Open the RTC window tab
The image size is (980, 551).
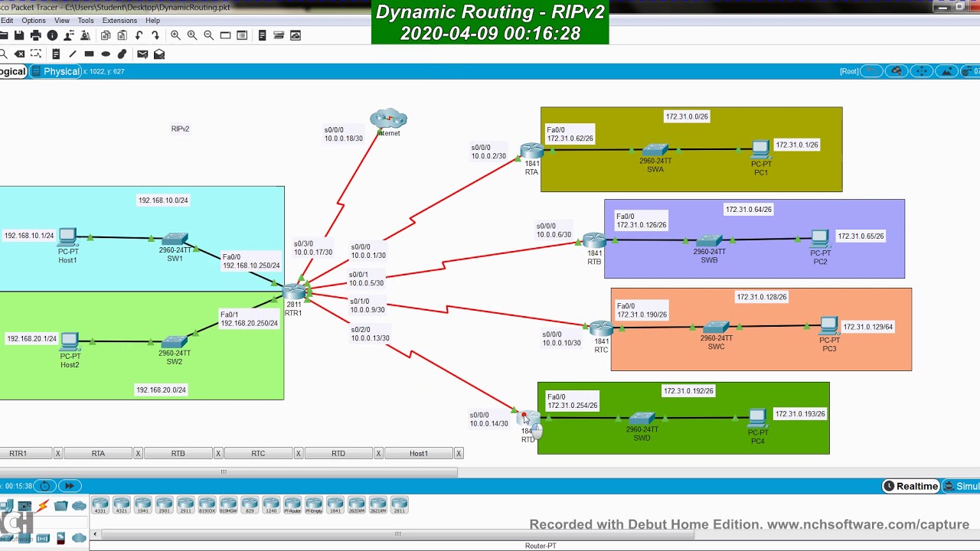click(258, 454)
